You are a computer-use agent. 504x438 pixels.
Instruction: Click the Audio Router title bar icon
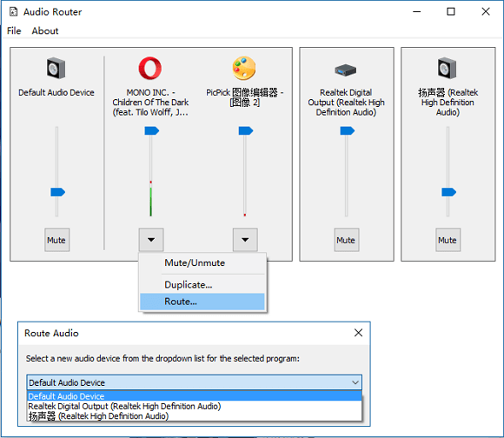[14, 12]
